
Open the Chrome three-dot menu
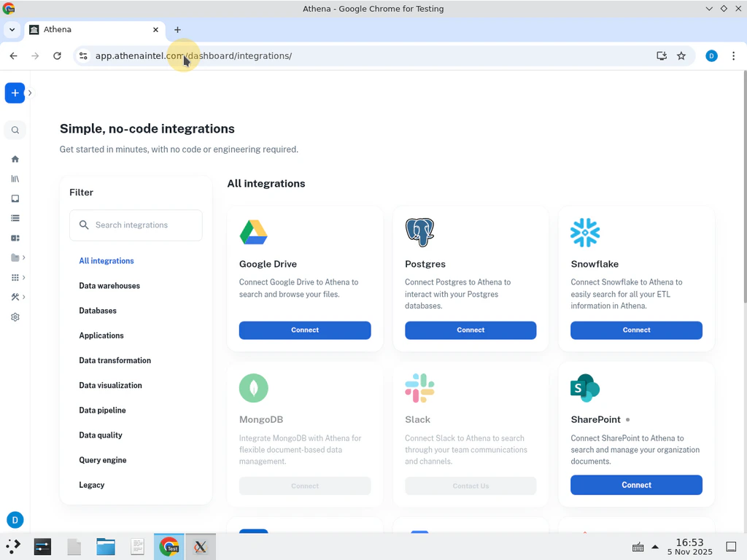[733, 55]
